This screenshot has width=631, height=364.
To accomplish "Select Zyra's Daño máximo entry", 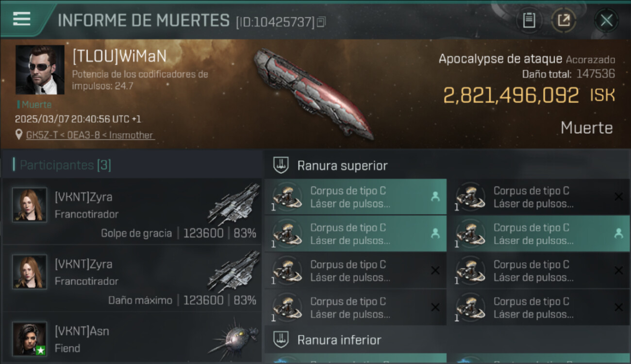I will pyautogui.click(x=132, y=279).
